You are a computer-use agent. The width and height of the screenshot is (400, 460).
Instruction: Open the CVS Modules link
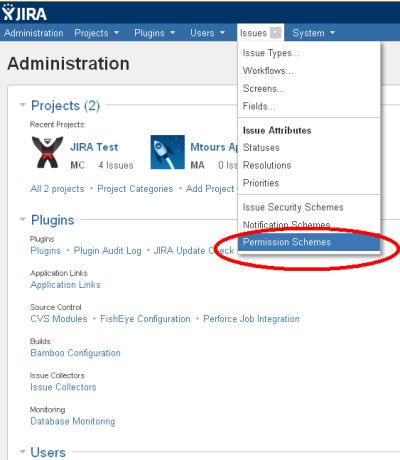59,319
